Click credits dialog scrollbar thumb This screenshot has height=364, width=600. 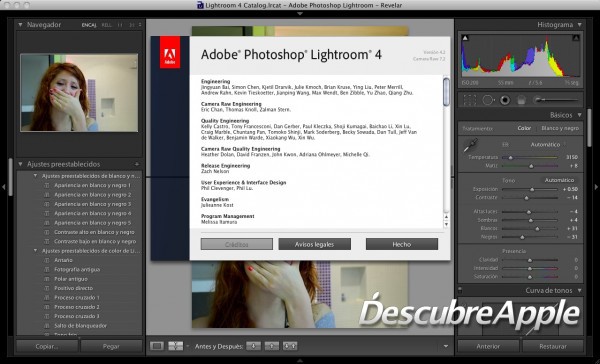tap(446, 92)
